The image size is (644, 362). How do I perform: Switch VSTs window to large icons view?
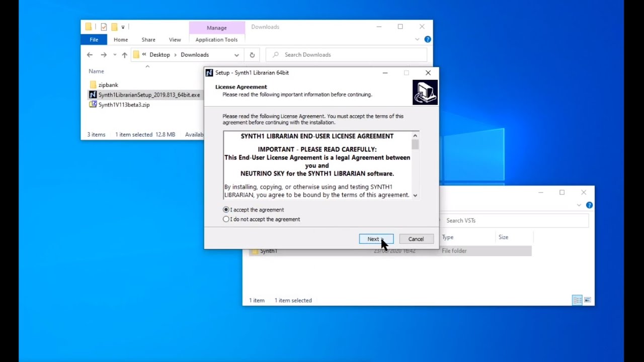(587, 300)
